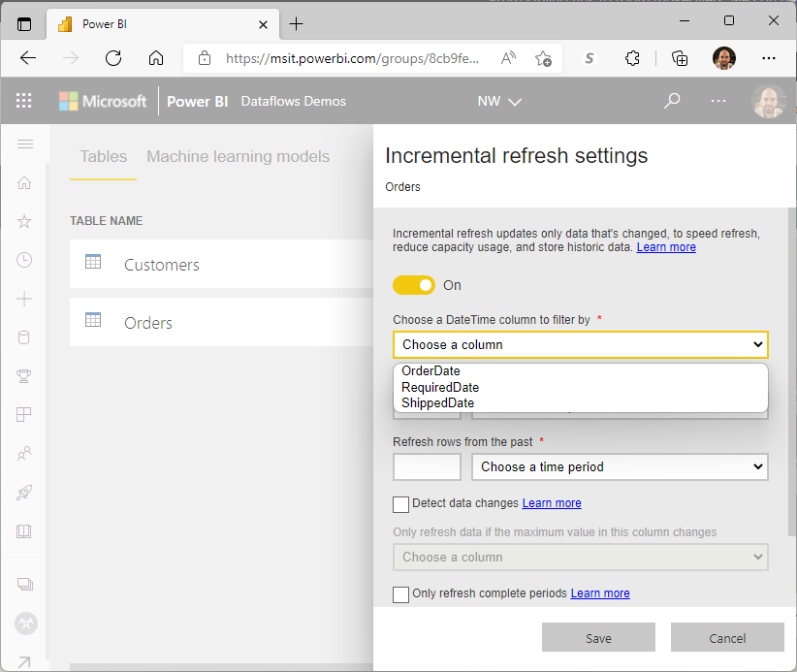Screen dimensions: 797x672
Task: Open the DateTime Choose a column dropdown
Action: [x=581, y=344]
